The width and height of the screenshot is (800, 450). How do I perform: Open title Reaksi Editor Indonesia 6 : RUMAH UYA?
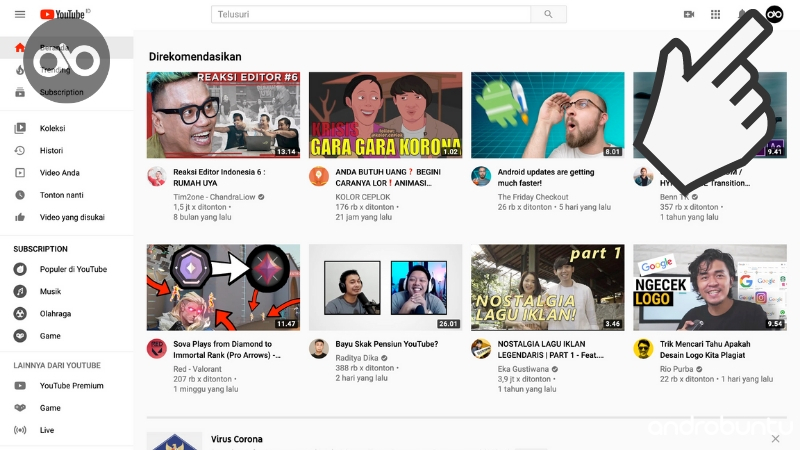[x=219, y=178]
